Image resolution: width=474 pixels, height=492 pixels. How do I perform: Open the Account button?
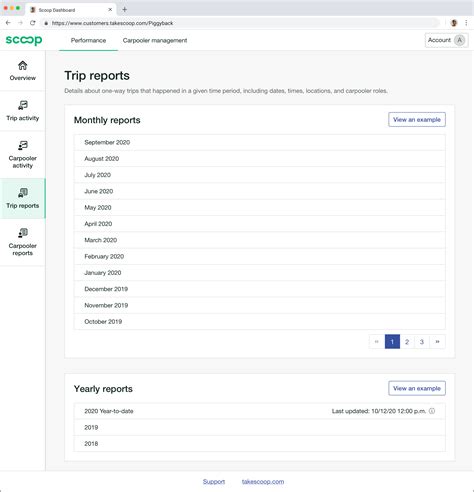[446, 40]
